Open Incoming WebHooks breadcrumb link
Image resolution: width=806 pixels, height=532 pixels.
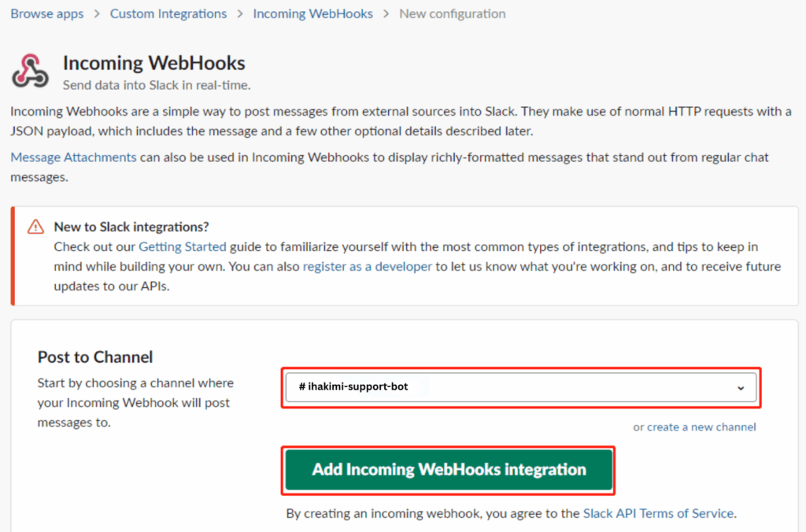tap(313, 14)
